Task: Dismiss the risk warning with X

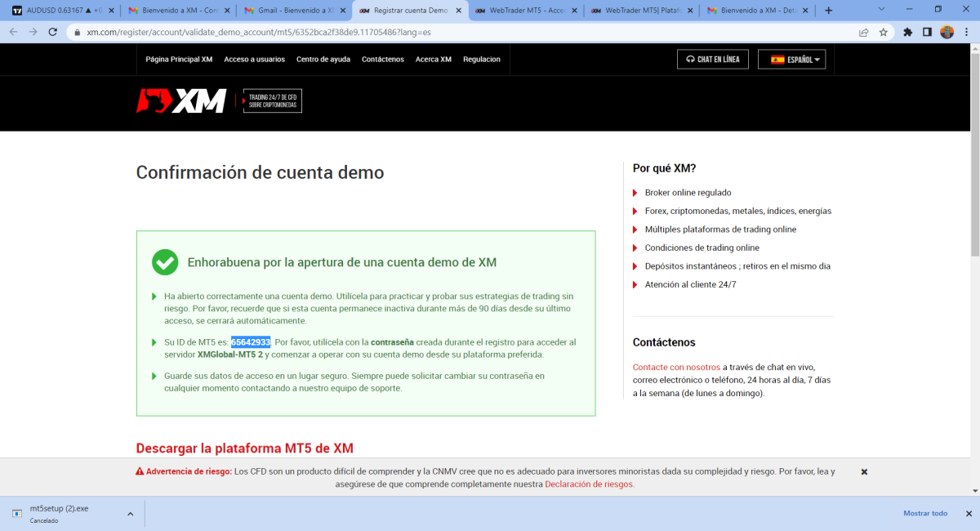Action: (864, 472)
